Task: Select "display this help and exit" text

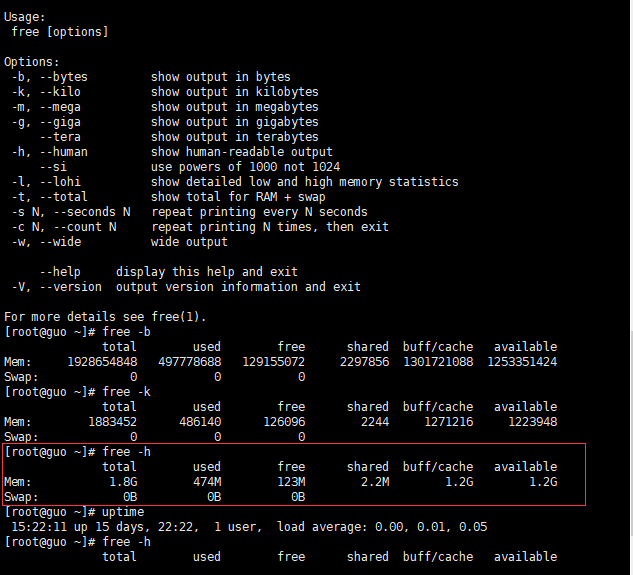Action: [x=207, y=272]
